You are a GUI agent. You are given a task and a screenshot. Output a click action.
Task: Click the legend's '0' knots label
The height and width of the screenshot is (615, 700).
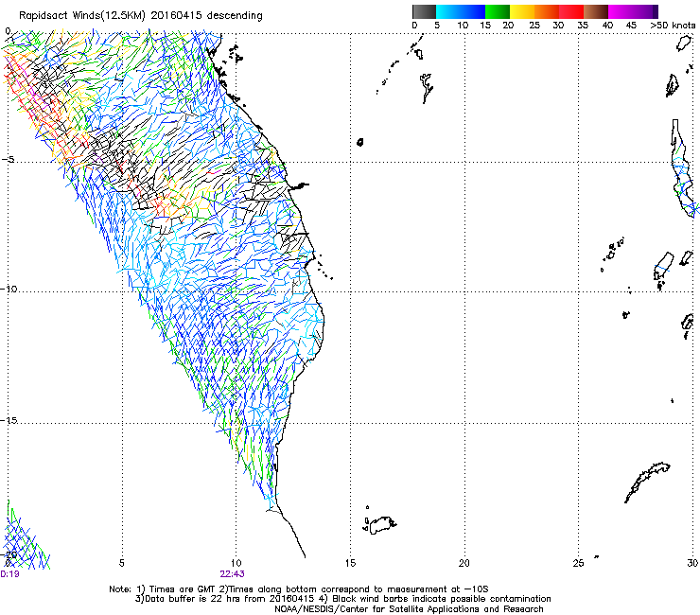414,25
